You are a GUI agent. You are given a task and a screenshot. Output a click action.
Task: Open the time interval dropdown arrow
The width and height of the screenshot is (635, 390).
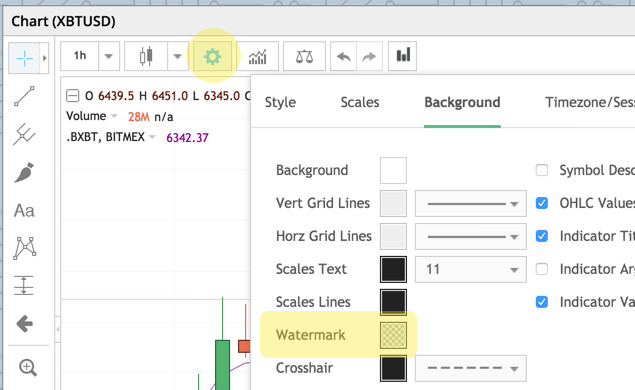pyautogui.click(x=109, y=56)
